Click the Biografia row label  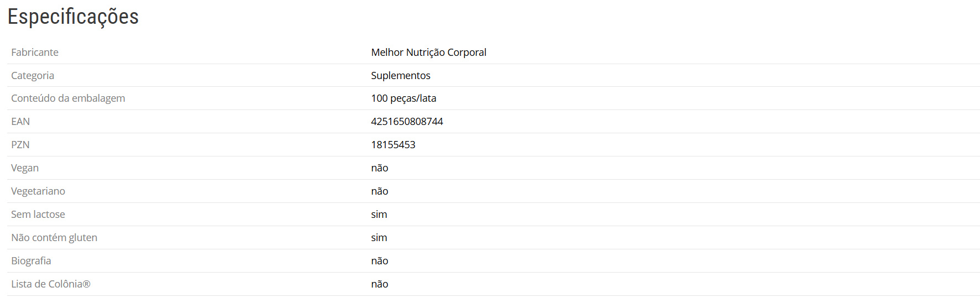coord(31,261)
